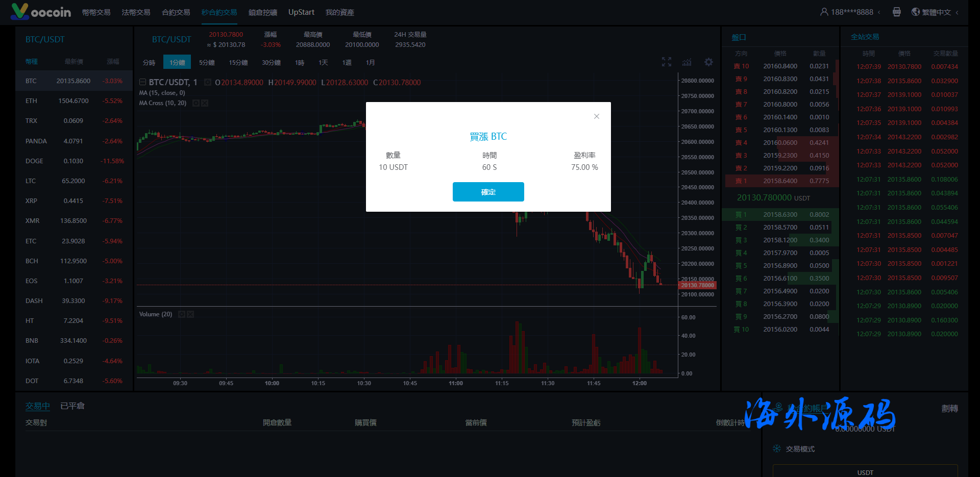Collapse the BTC/USDT chart legend box
This screenshot has height=477, width=980.
coord(143,82)
